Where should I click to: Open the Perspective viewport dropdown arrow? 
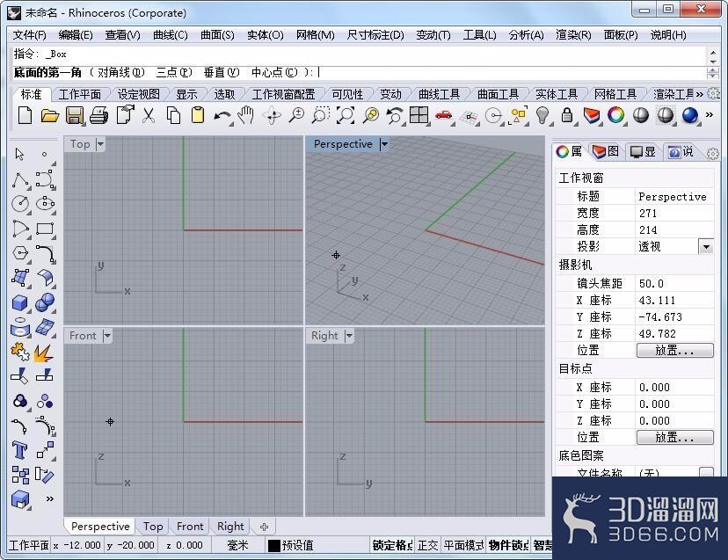(x=384, y=144)
